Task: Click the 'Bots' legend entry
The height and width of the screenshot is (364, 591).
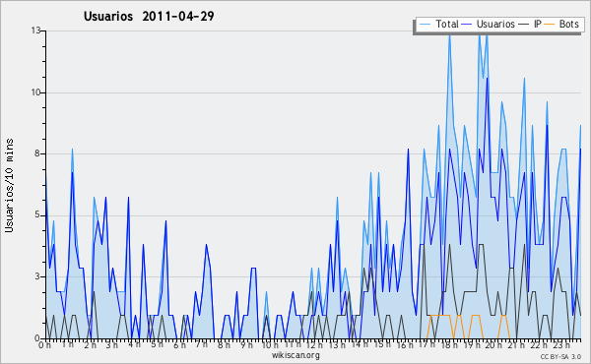Action: (x=568, y=24)
